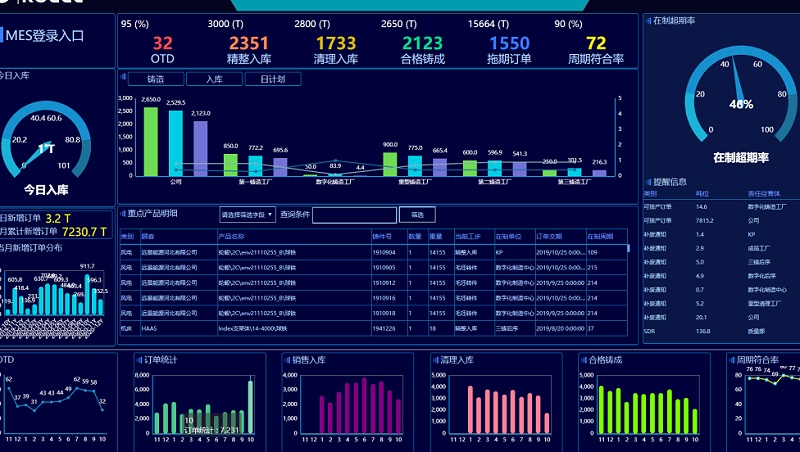This screenshot has height=452, width=800.
Task: Click the 在制超期率 panel header icon
Action: [647, 20]
